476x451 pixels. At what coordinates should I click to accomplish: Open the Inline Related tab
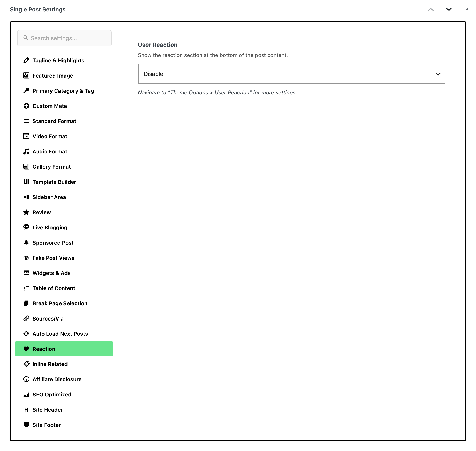tap(64, 364)
